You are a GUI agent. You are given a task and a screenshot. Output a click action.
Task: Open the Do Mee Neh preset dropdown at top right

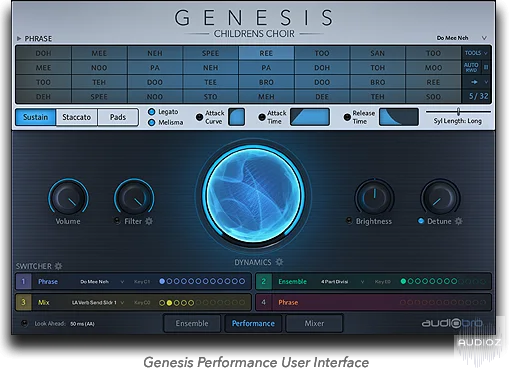pyautogui.click(x=484, y=38)
